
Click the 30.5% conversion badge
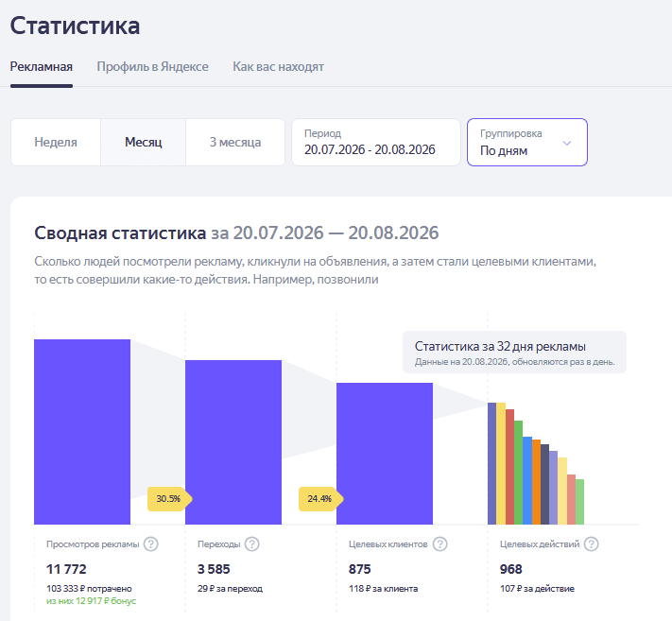[x=170, y=499]
